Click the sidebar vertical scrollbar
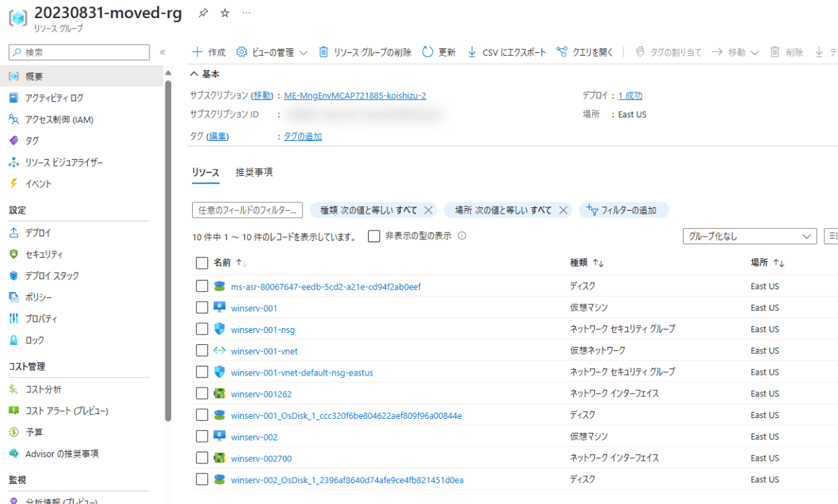The image size is (838, 504). tap(168, 251)
